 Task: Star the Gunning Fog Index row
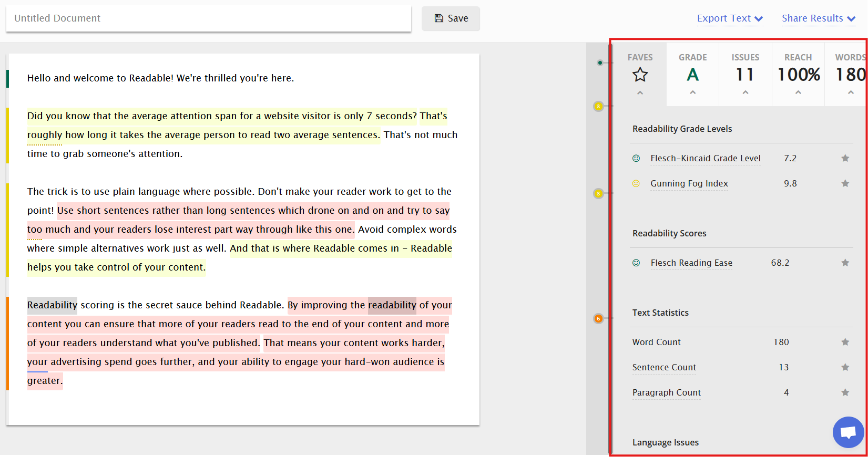click(x=845, y=183)
